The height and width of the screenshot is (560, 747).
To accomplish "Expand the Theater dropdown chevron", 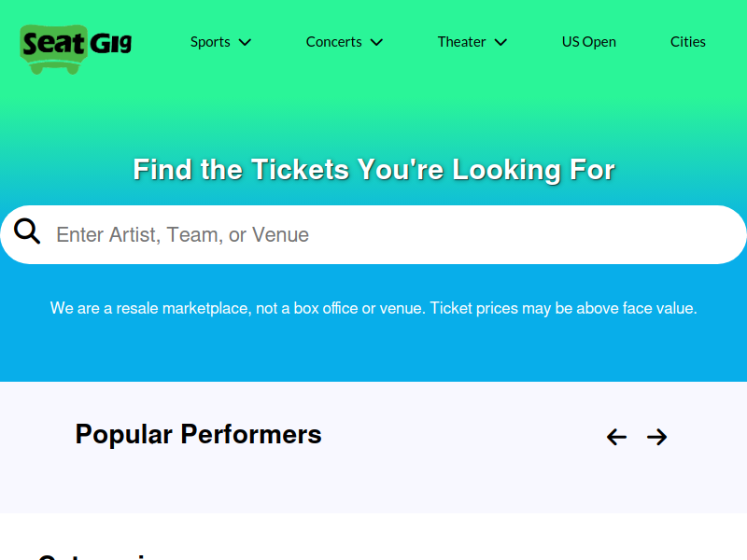I will [500, 42].
